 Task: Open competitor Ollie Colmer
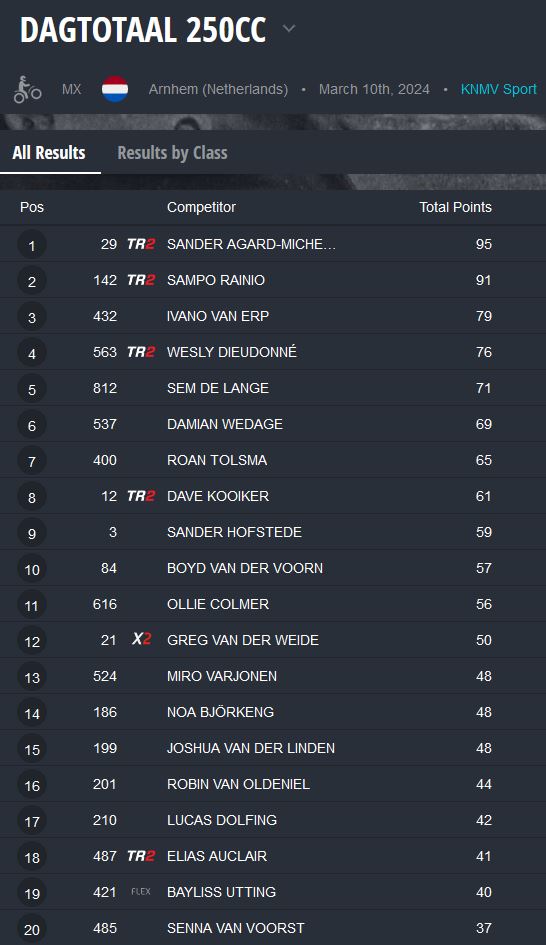click(x=218, y=604)
